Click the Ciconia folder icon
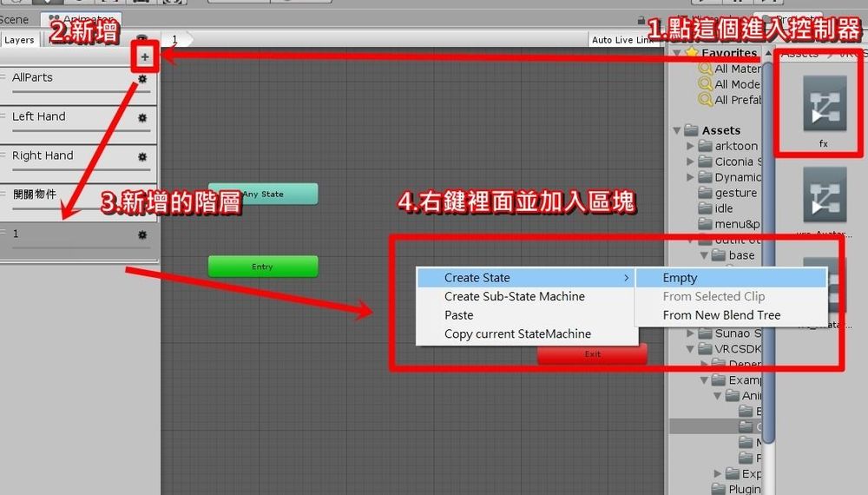 click(705, 162)
